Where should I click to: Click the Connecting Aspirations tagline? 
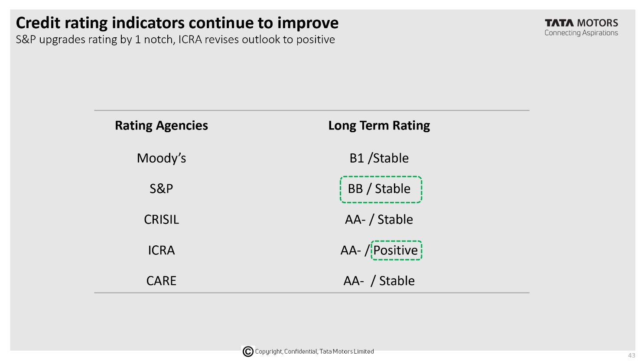(x=581, y=33)
